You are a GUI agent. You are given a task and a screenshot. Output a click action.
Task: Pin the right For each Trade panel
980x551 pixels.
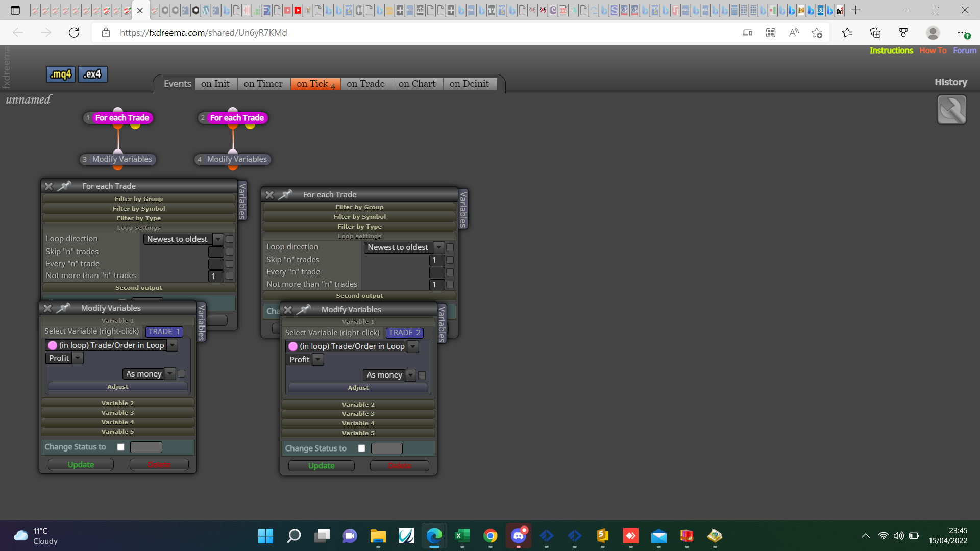[x=285, y=194]
